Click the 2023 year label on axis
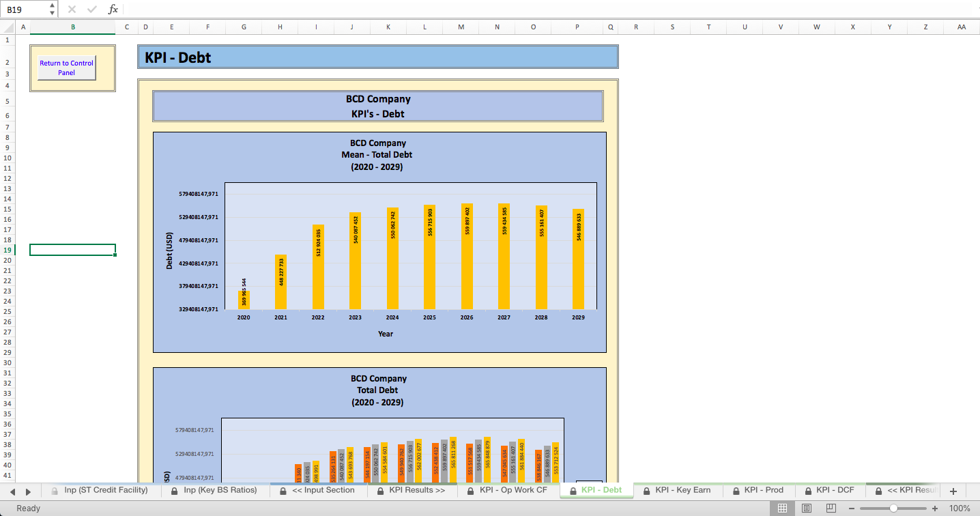 point(355,317)
